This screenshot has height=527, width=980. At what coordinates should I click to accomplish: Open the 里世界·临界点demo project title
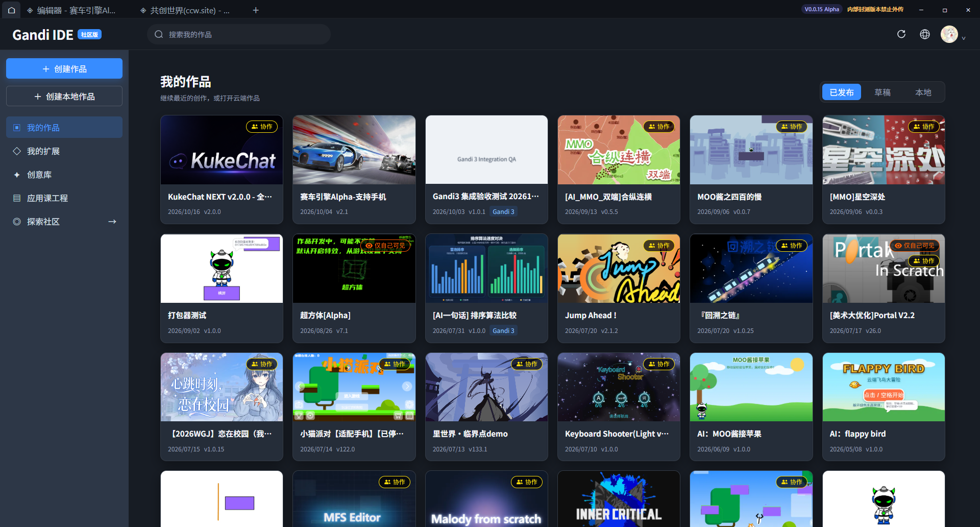tap(470, 434)
